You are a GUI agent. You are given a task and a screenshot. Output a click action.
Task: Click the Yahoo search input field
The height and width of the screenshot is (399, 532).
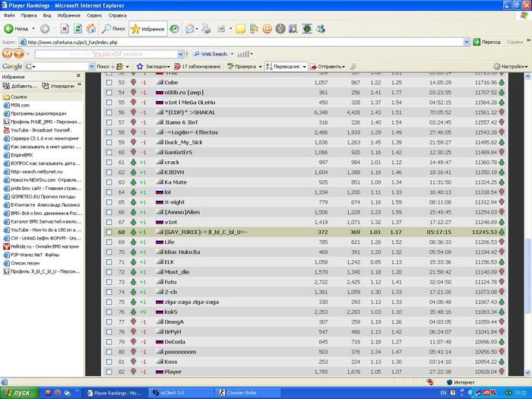(x=106, y=54)
